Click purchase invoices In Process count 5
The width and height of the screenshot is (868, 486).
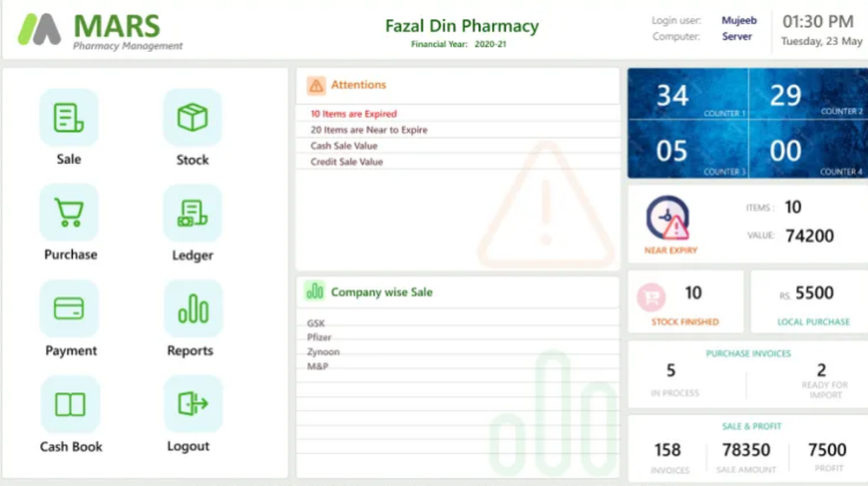click(671, 370)
